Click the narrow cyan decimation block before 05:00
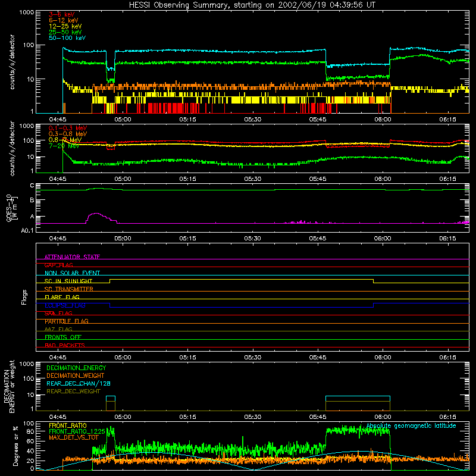The image size is (476, 476). 111,403
